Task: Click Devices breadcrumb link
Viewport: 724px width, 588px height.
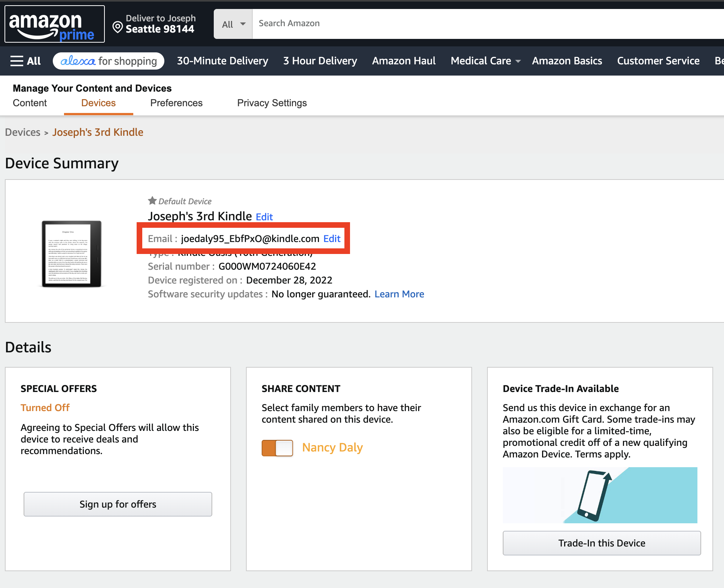Action: point(23,132)
